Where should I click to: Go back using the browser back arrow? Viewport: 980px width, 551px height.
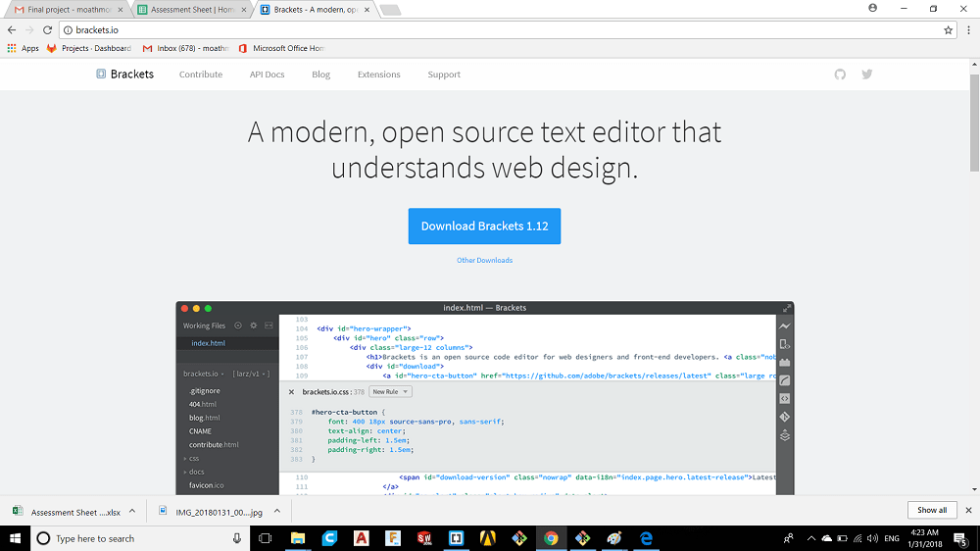click(x=12, y=30)
